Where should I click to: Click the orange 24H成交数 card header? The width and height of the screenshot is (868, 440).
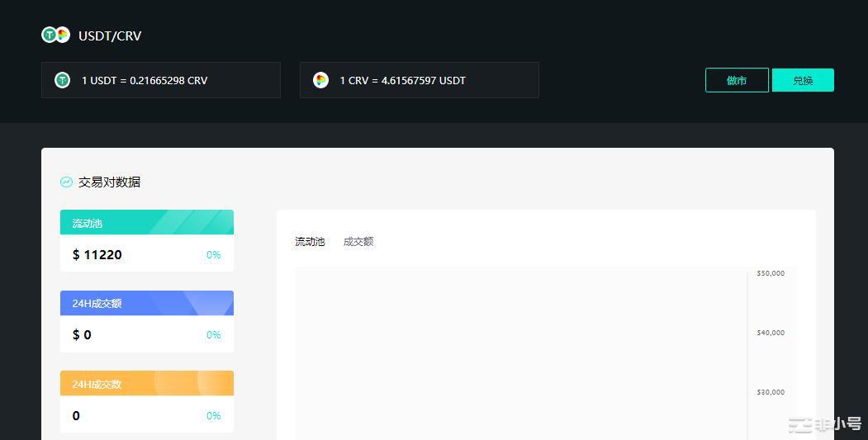(x=147, y=384)
